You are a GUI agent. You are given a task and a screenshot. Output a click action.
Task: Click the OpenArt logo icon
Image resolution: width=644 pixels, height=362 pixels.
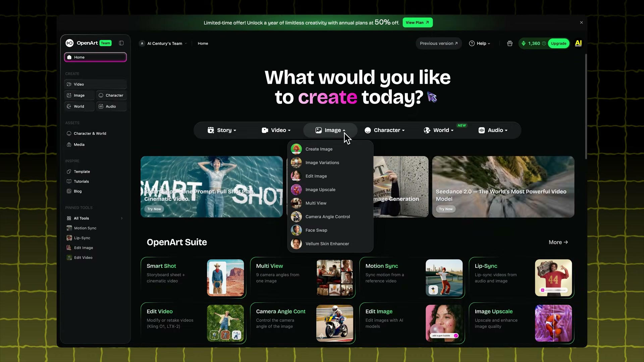[69, 43]
